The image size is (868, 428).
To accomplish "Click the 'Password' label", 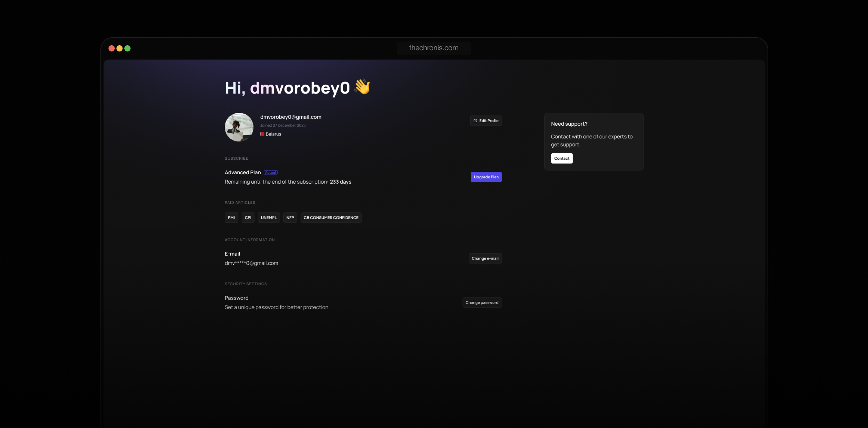I will click(237, 298).
